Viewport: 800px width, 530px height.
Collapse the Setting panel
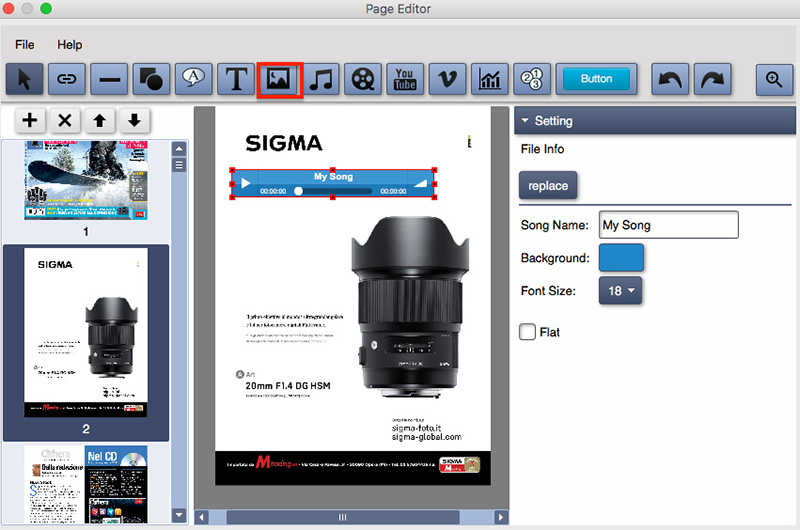(525, 121)
